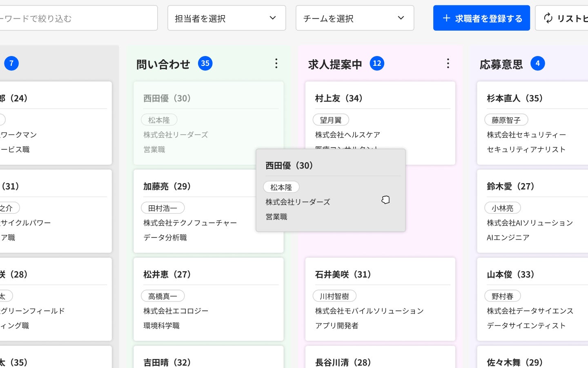Viewport: 588px width, 368px height.
Task: Open the 加藤亮（29）candidate card
Action: pyautogui.click(x=196, y=211)
